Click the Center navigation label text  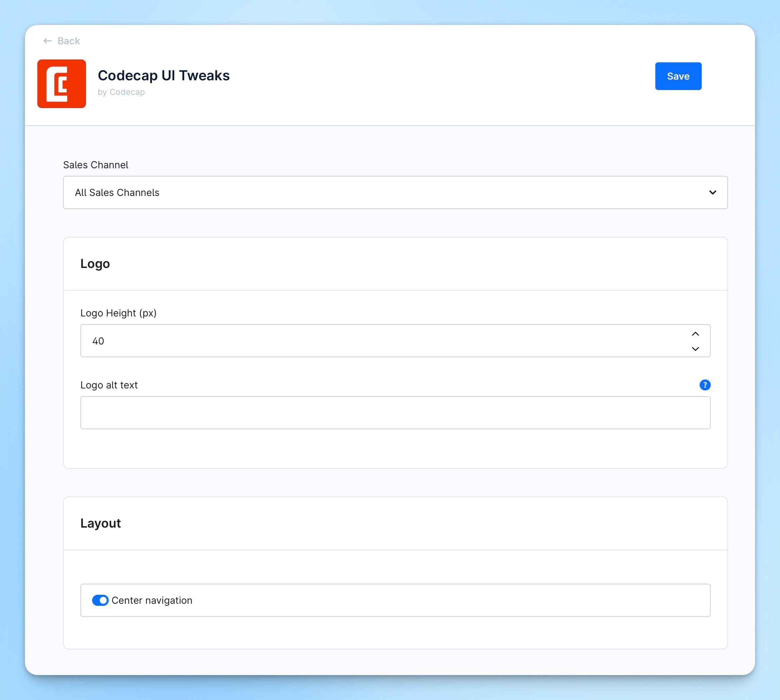click(152, 600)
